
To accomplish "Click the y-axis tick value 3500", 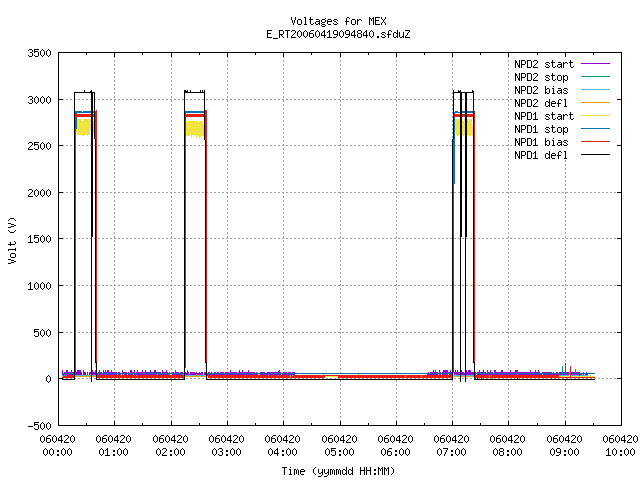I will (x=39, y=53).
